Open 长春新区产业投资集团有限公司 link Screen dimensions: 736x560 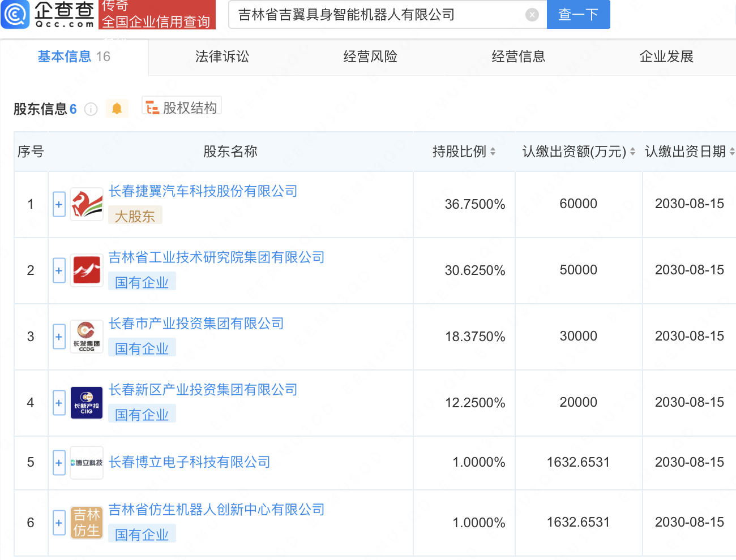tap(203, 390)
